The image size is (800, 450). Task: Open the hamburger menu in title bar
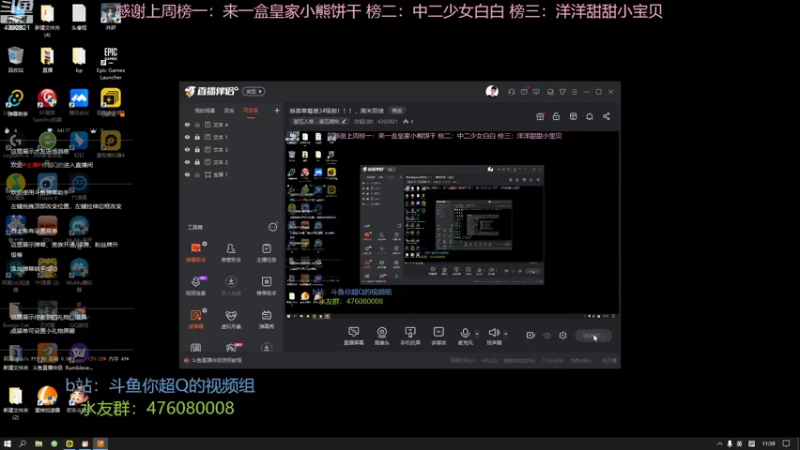(x=574, y=92)
